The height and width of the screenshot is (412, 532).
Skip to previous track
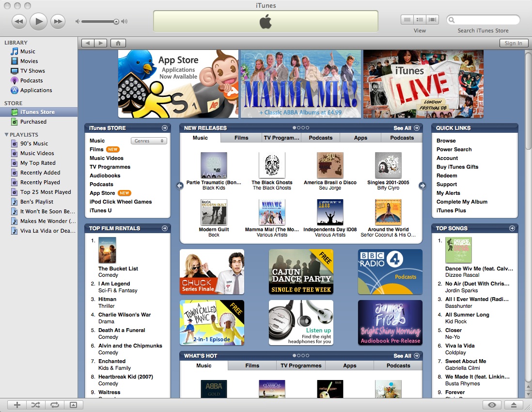(x=19, y=21)
